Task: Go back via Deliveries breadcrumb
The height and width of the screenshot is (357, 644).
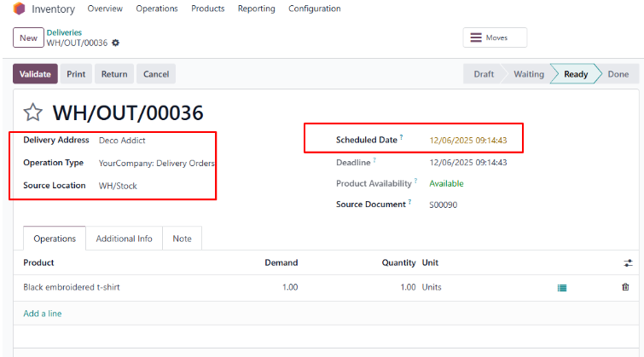Action: point(64,32)
